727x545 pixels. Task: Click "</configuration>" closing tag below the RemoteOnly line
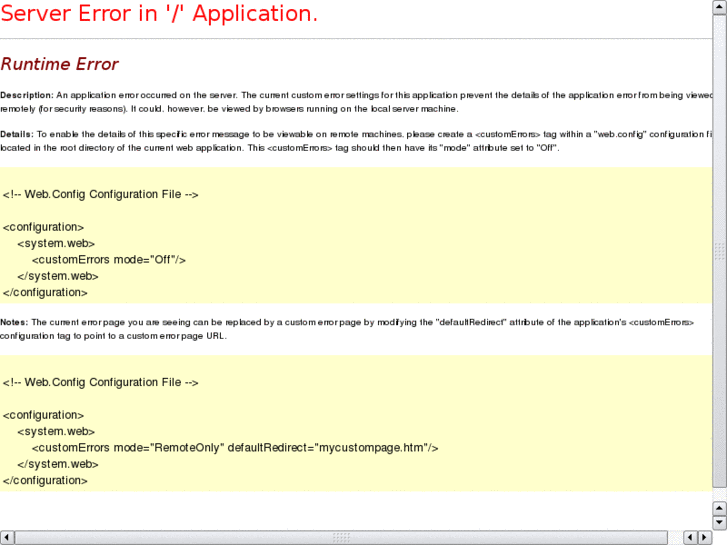pyautogui.click(x=45, y=481)
